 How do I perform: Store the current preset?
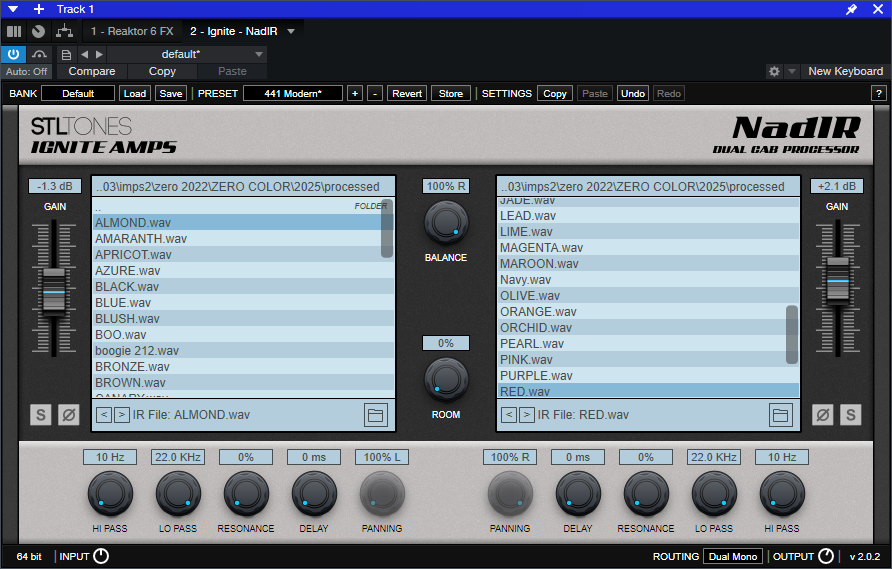click(x=451, y=94)
